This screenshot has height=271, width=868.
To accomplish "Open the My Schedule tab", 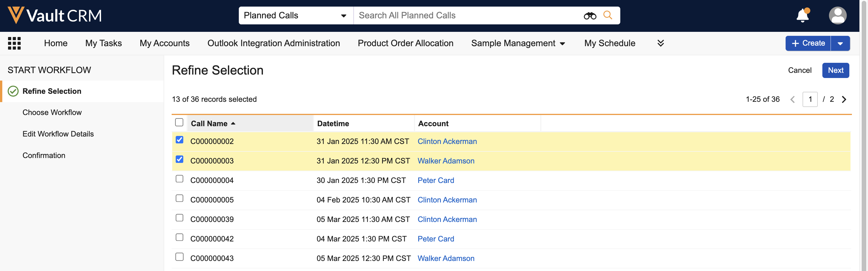I will pos(610,43).
